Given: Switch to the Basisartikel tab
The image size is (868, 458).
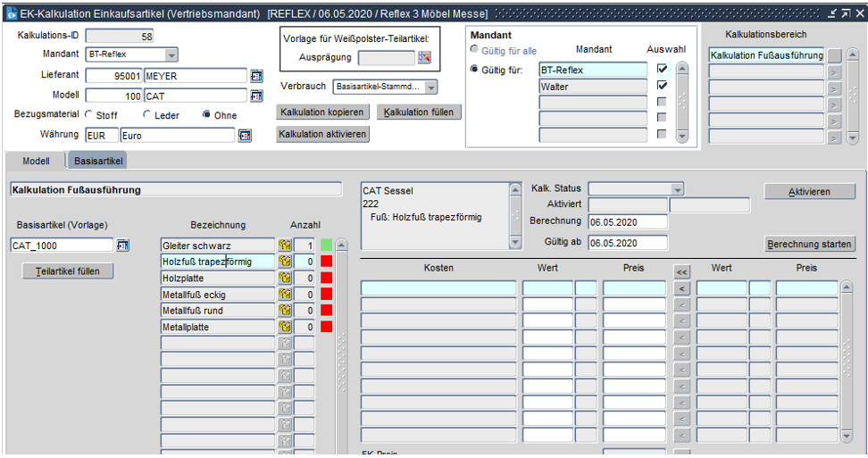Looking at the screenshot, I should [x=98, y=161].
